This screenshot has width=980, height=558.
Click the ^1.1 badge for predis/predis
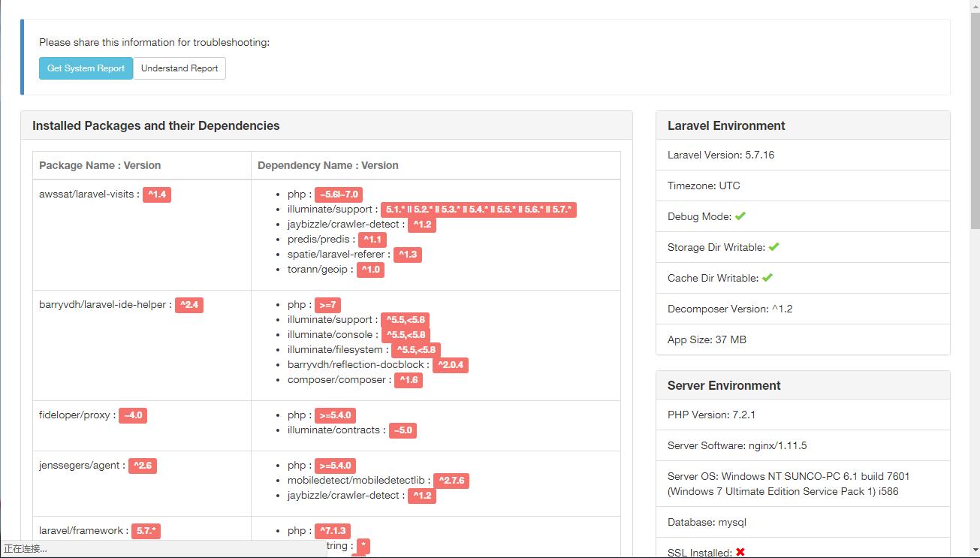372,239
